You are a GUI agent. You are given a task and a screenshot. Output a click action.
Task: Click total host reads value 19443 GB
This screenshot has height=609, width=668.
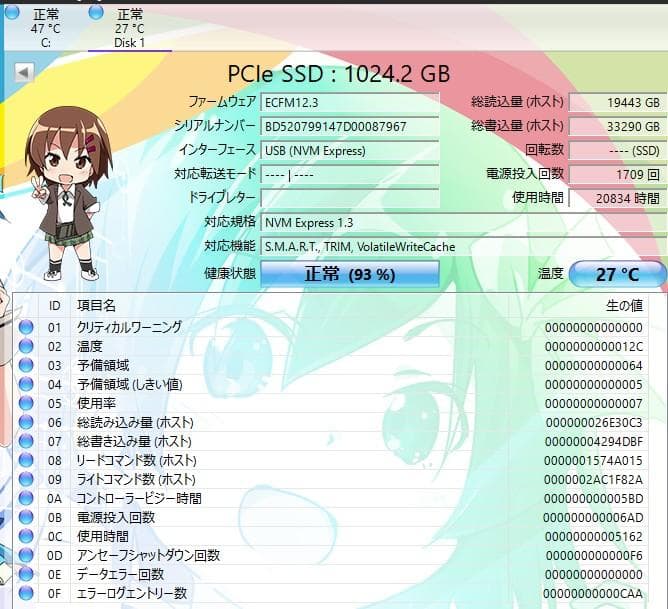pos(618,103)
